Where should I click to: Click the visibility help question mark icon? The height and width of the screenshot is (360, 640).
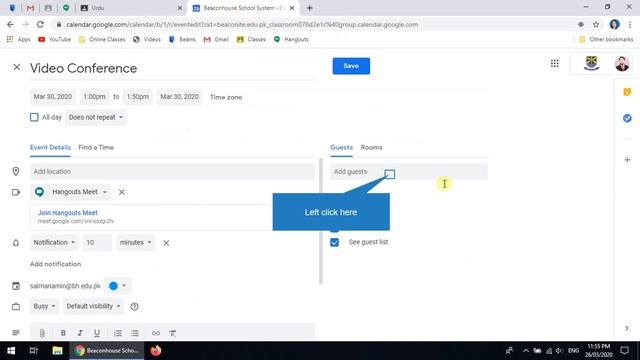134,306
